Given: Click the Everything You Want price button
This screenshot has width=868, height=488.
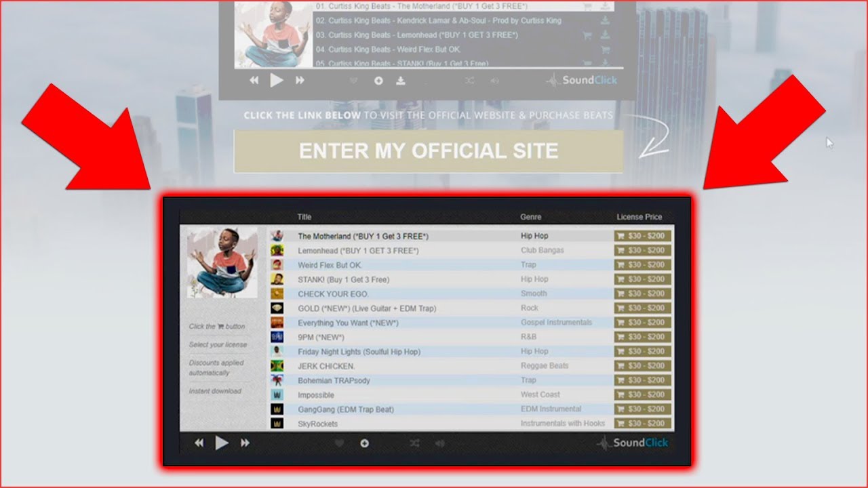Looking at the screenshot, I should click(x=643, y=323).
